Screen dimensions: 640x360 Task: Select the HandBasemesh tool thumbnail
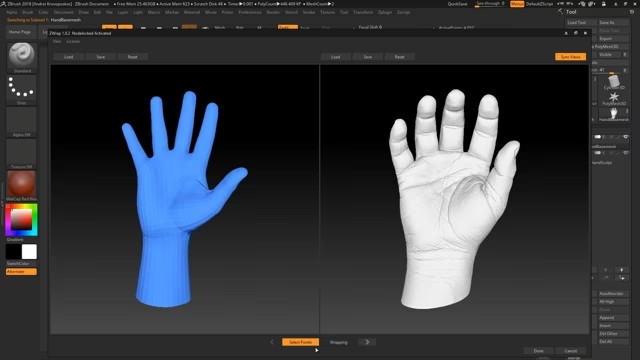(613, 113)
